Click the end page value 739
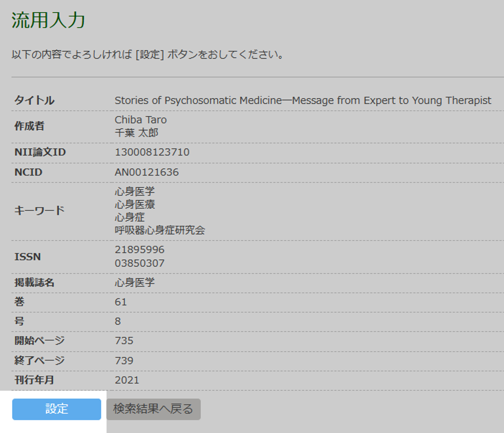 click(x=124, y=361)
